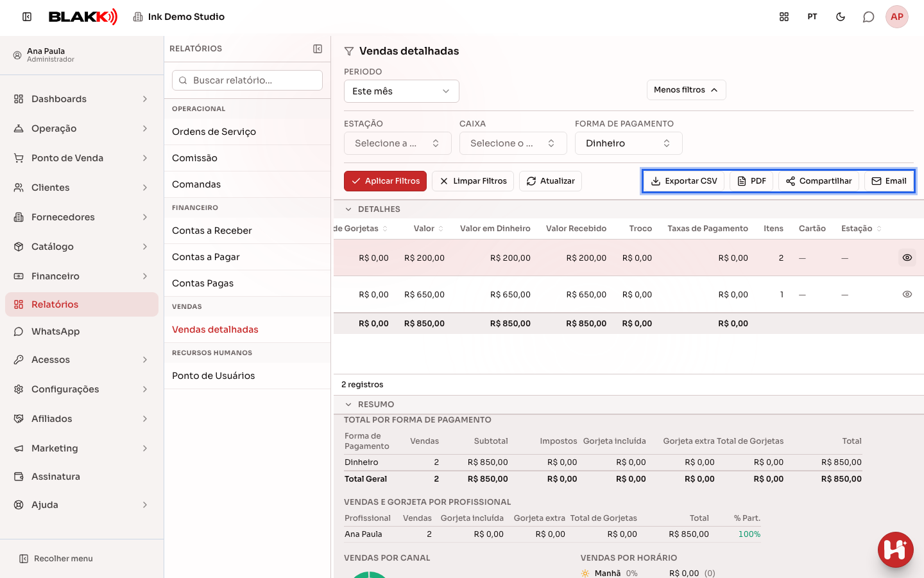Sort by the Valor column header
This screenshot has width=924, height=578.
pos(429,229)
